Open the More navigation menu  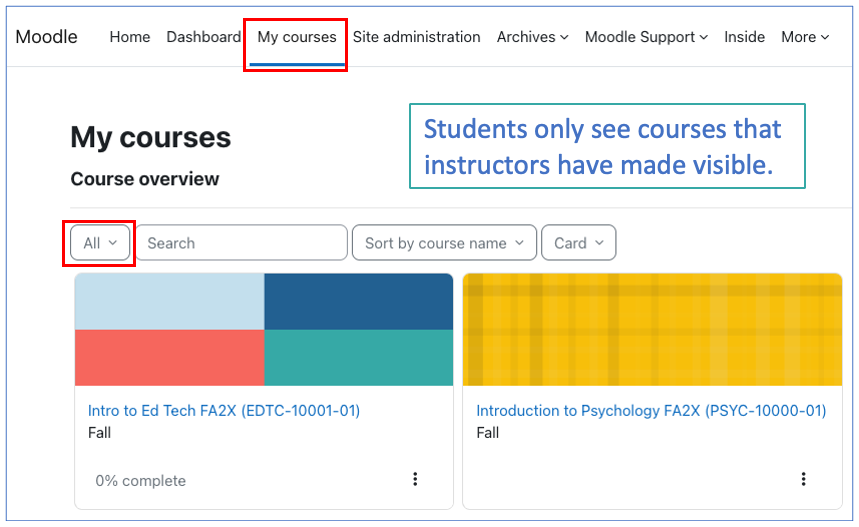point(805,37)
